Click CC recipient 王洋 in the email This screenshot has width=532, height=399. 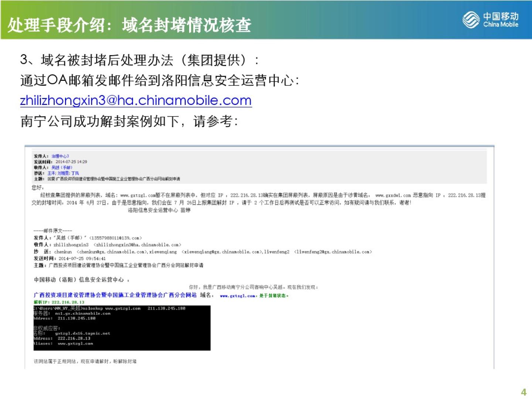click(x=51, y=173)
